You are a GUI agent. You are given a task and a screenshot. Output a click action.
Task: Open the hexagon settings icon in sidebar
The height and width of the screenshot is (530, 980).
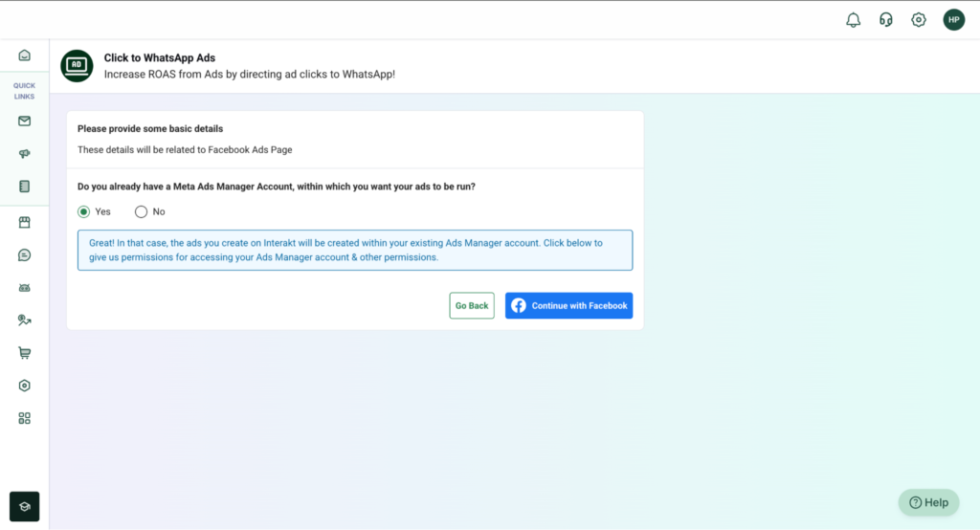(x=24, y=386)
